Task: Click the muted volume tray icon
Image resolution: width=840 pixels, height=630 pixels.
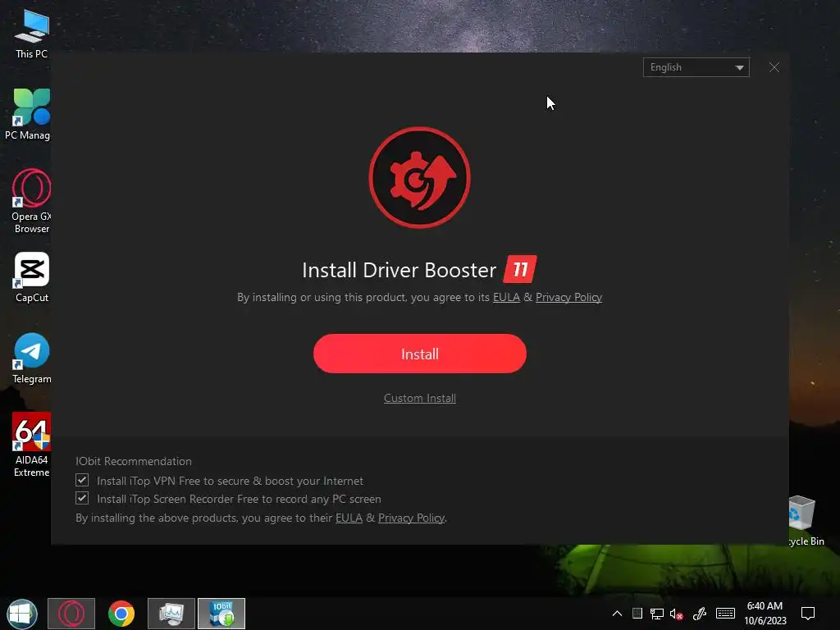Action: tap(677, 614)
